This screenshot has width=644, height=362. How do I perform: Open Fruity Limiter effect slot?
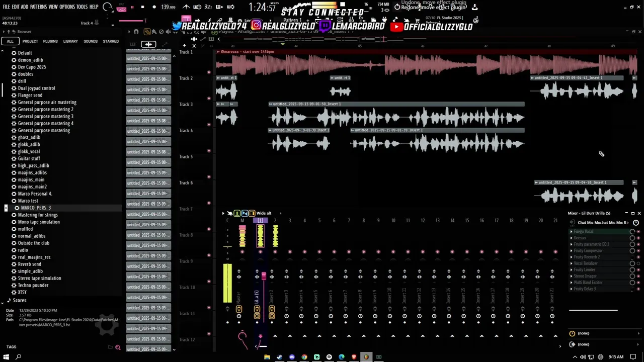[x=584, y=270]
